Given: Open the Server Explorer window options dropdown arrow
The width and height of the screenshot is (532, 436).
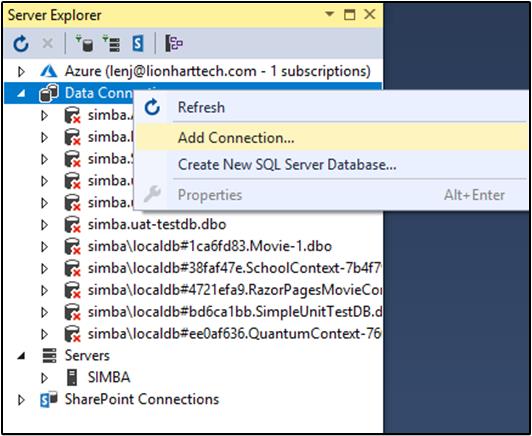Looking at the screenshot, I should click(329, 14).
